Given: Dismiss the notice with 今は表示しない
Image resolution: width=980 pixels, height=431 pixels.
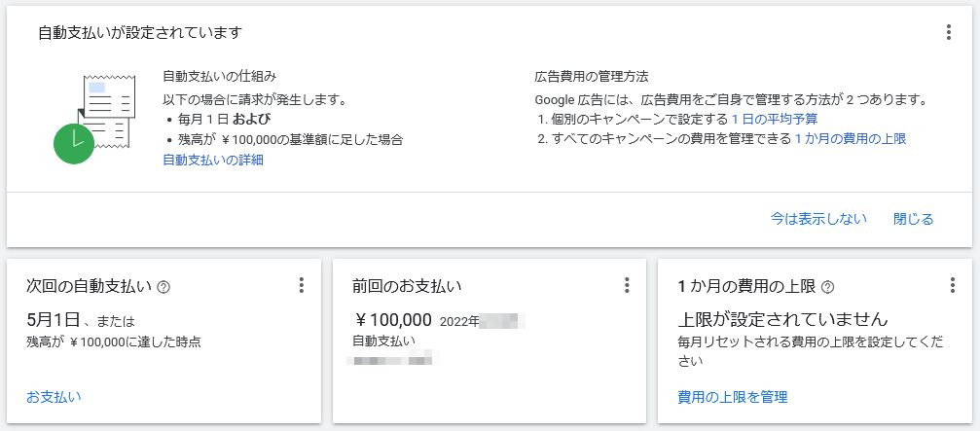Looking at the screenshot, I should tap(818, 219).
